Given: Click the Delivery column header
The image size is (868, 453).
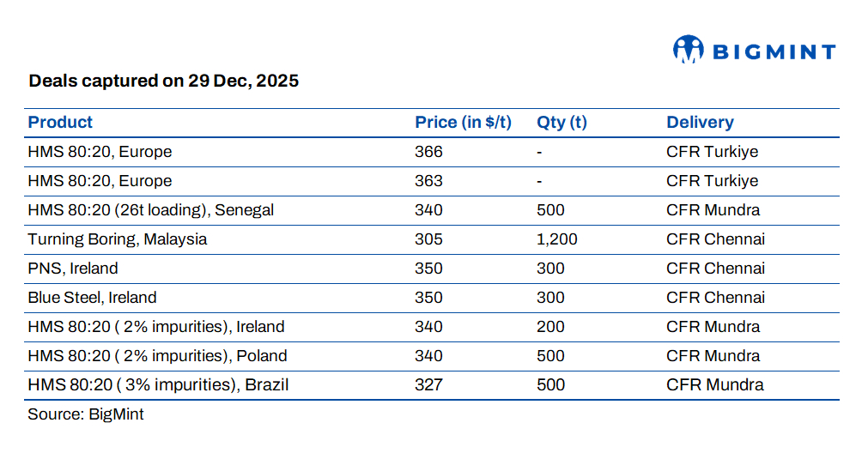Looking at the screenshot, I should click(x=700, y=123).
